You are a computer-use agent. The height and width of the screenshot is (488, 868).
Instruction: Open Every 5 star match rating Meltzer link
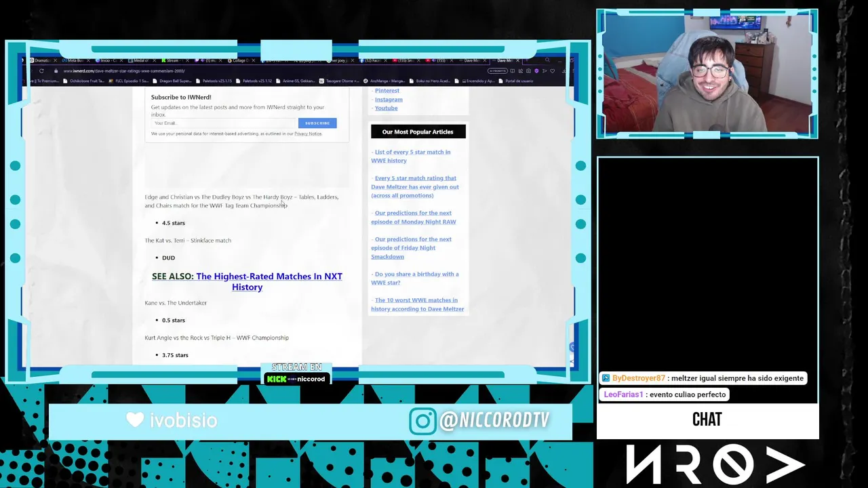pyautogui.click(x=415, y=186)
